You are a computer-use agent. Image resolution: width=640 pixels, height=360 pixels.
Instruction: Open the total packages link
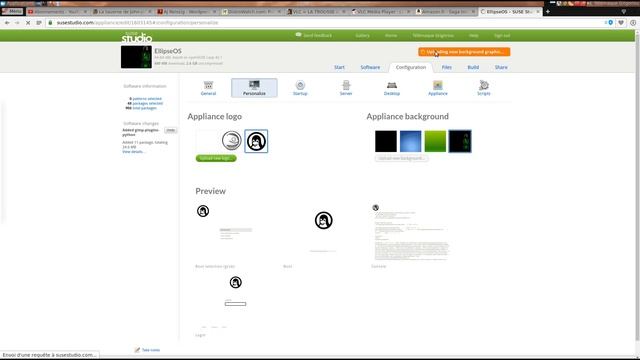point(144,108)
